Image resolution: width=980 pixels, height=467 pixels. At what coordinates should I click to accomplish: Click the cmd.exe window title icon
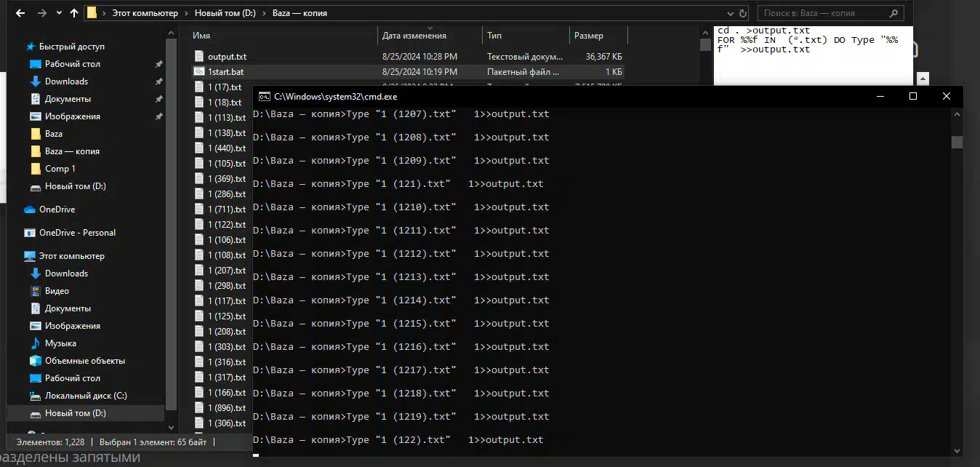(265, 96)
